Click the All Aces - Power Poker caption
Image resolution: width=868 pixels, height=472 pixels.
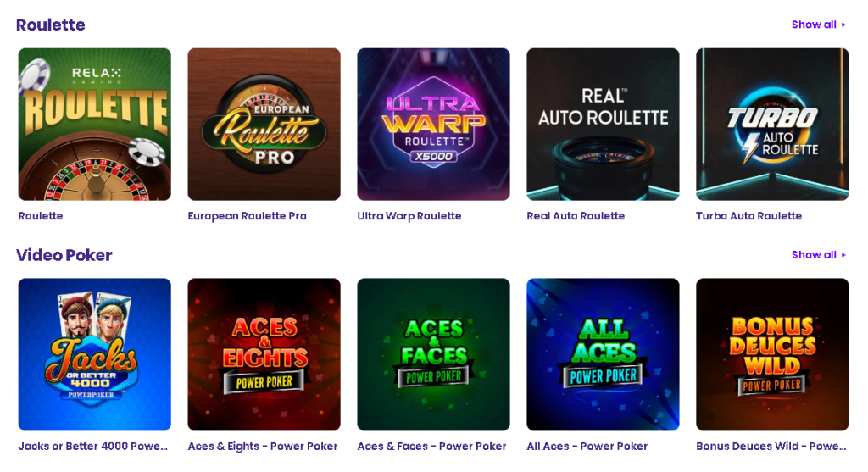(587, 447)
